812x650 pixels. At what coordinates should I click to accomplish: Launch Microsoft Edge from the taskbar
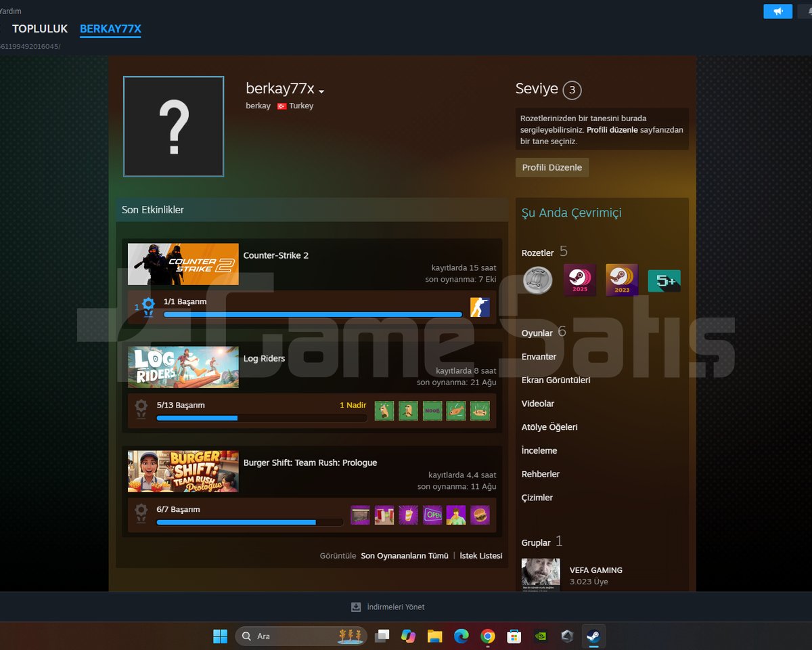click(x=461, y=636)
